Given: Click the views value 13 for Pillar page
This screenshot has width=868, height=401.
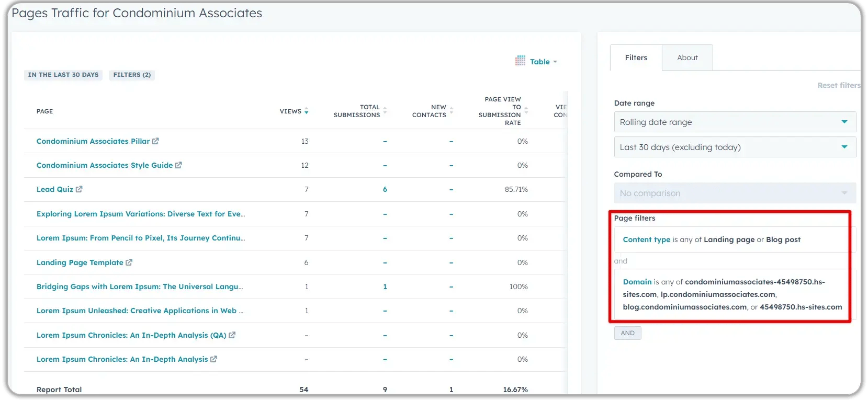Looking at the screenshot, I should 305,141.
